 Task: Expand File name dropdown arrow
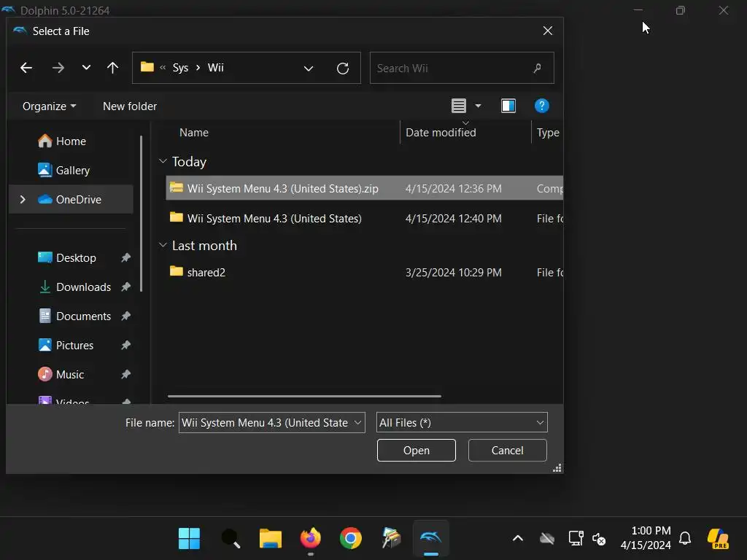click(x=357, y=422)
